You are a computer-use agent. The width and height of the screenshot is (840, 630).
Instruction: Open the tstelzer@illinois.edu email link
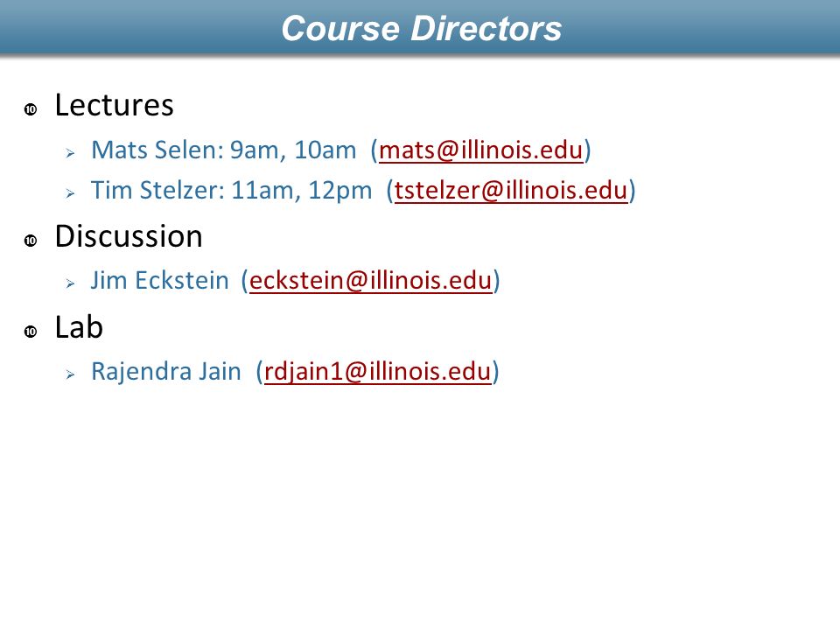[510, 190]
